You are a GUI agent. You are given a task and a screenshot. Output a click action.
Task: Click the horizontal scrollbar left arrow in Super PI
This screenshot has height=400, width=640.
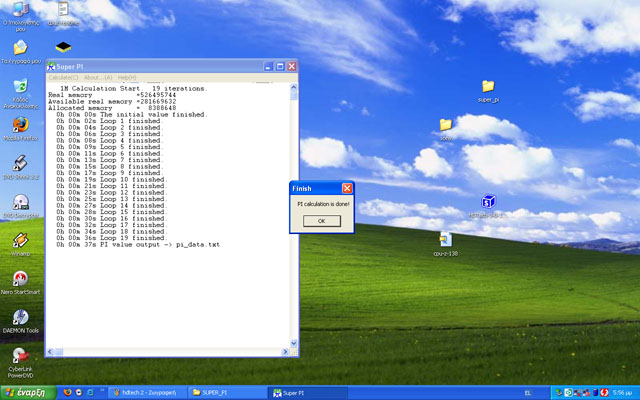[x=50, y=351]
